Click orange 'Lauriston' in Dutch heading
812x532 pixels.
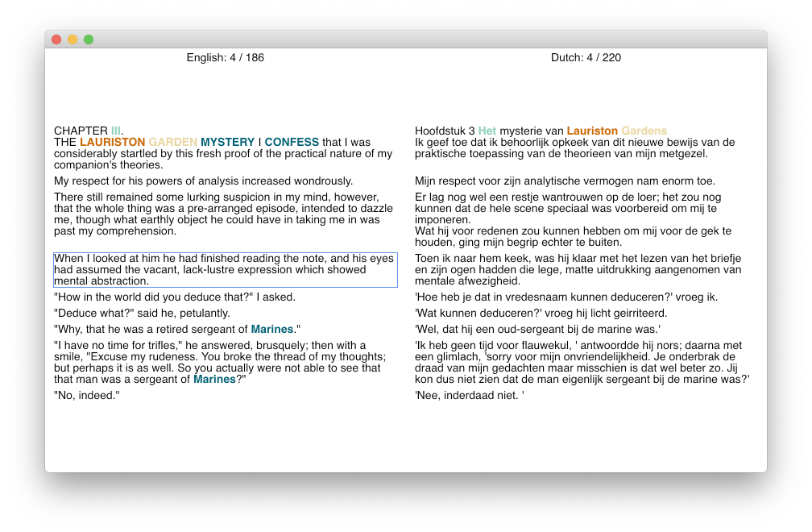[x=592, y=131]
